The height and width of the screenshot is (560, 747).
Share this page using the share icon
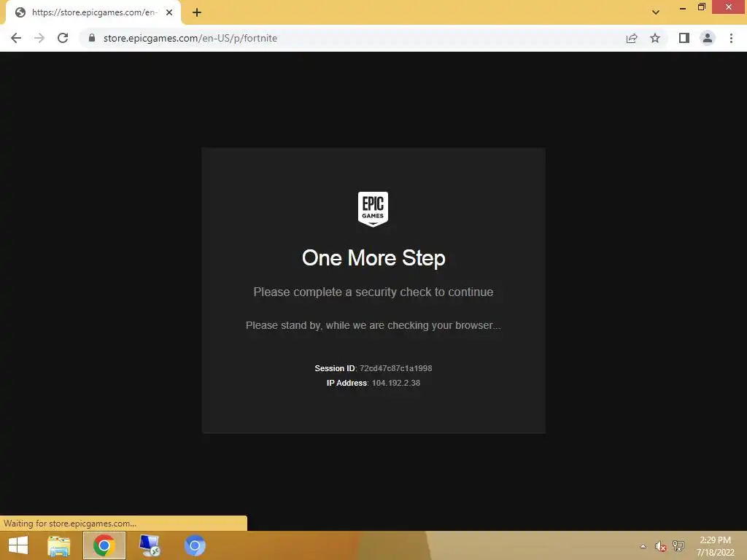click(632, 38)
